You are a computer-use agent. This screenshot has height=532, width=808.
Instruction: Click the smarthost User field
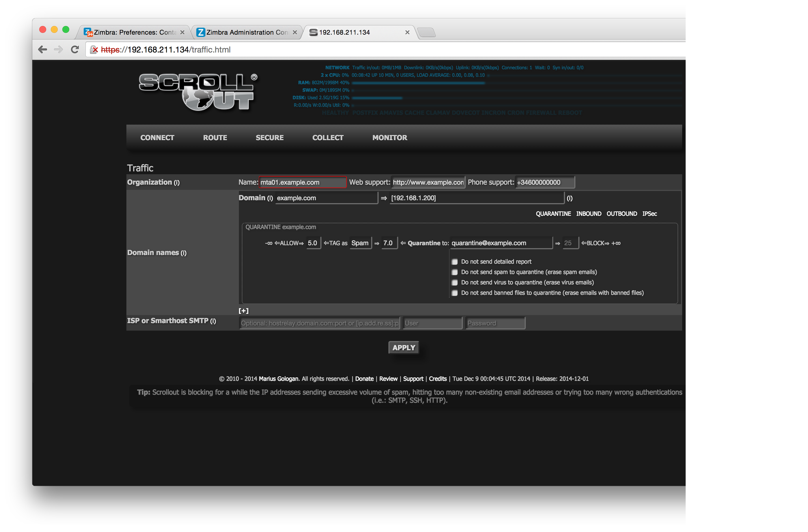433,323
